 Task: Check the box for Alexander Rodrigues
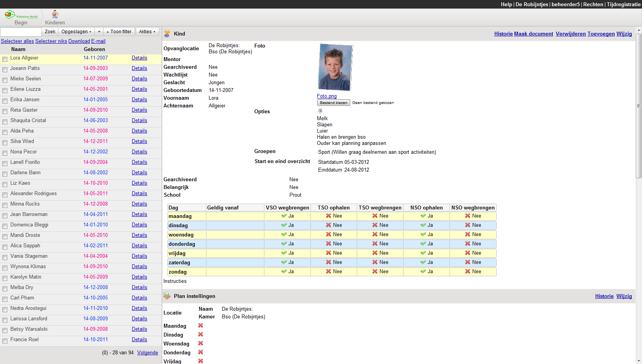(x=5, y=195)
